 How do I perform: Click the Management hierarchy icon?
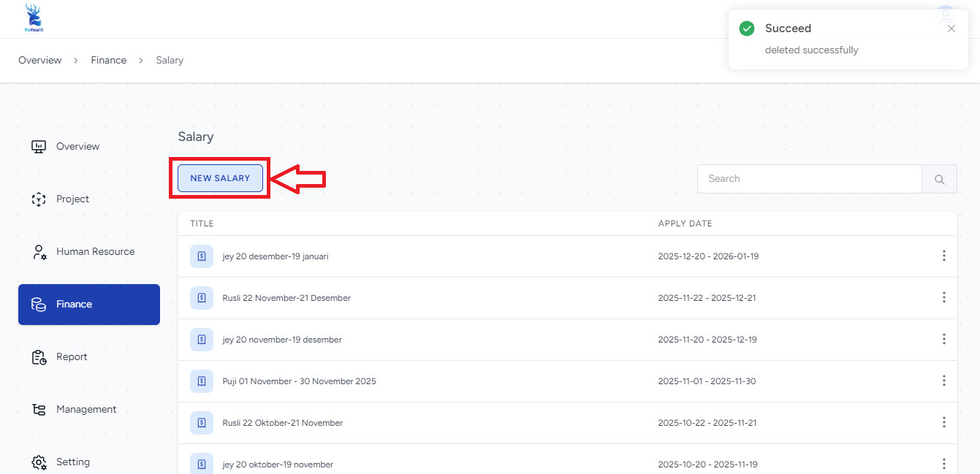(x=39, y=410)
